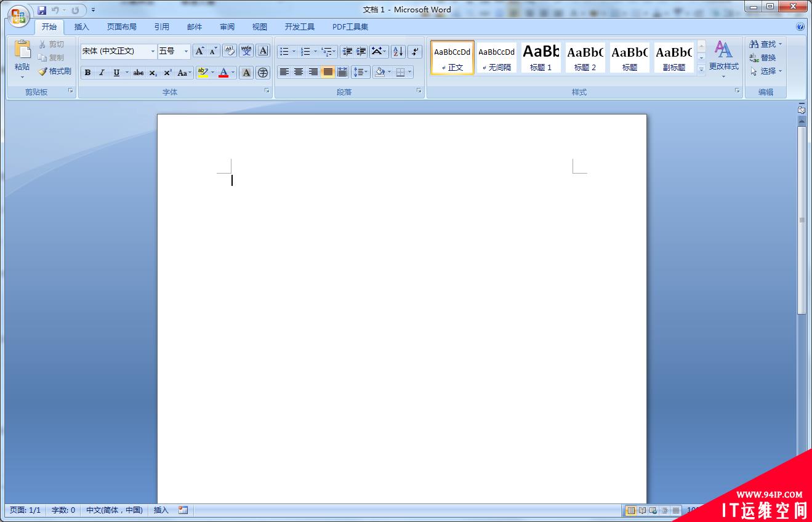Align text left icon

pos(284,72)
